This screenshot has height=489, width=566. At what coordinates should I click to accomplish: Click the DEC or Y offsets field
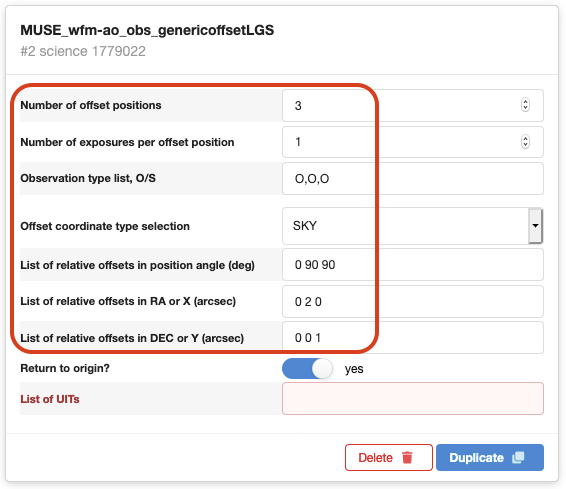coord(413,338)
